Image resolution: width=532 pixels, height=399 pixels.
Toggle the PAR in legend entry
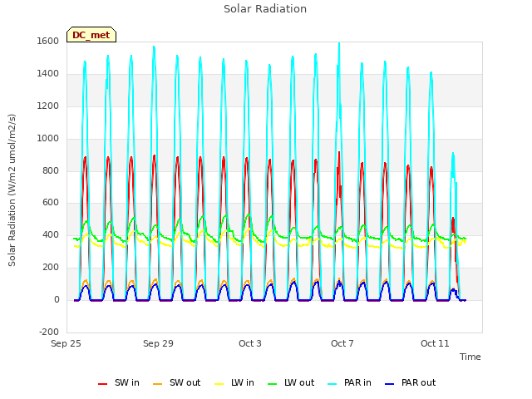(349, 382)
